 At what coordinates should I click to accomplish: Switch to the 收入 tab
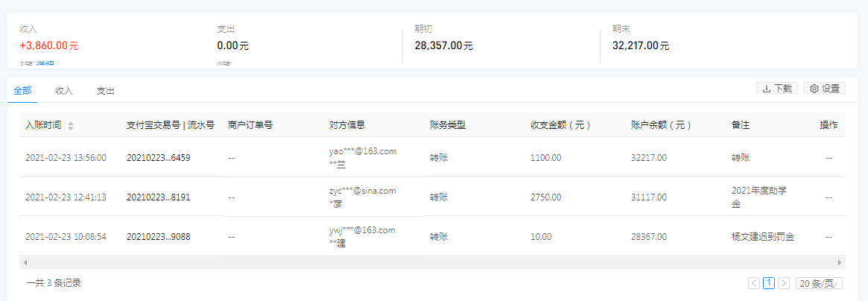point(64,91)
